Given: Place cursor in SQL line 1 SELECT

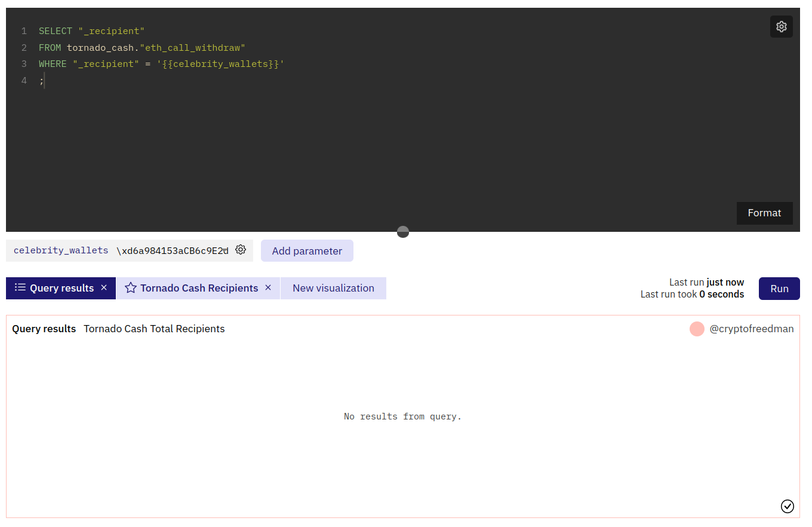Looking at the screenshot, I should click(56, 30).
